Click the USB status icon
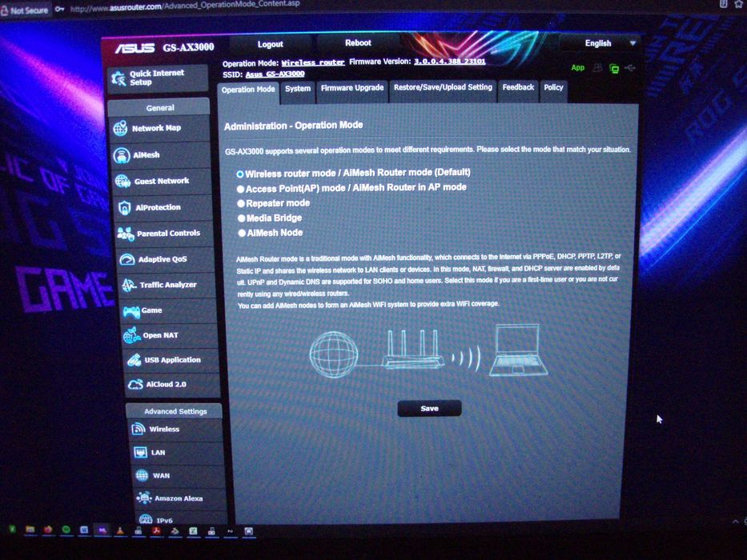This screenshot has width=747, height=560. 630,68
